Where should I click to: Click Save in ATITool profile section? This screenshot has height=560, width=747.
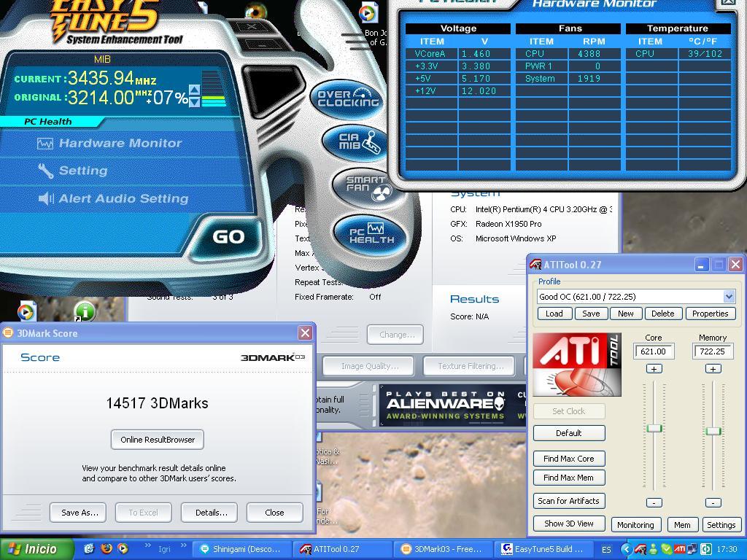point(591,314)
